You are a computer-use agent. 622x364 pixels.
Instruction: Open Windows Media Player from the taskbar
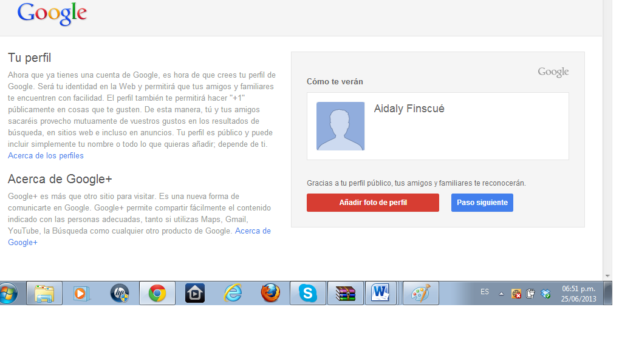coord(81,292)
